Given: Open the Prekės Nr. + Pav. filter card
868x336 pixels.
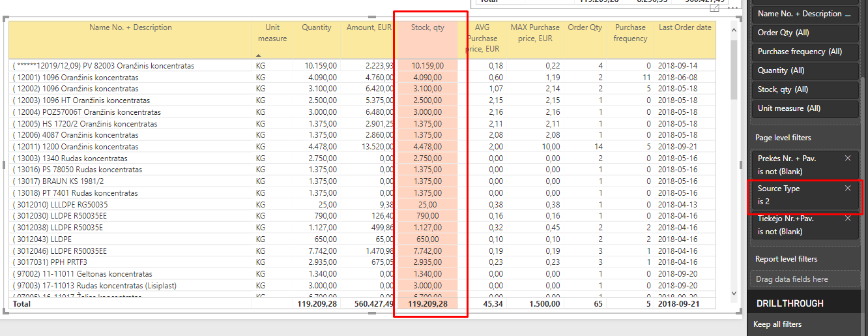Looking at the screenshot, I should pyautogui.click(x=805, y=165).
